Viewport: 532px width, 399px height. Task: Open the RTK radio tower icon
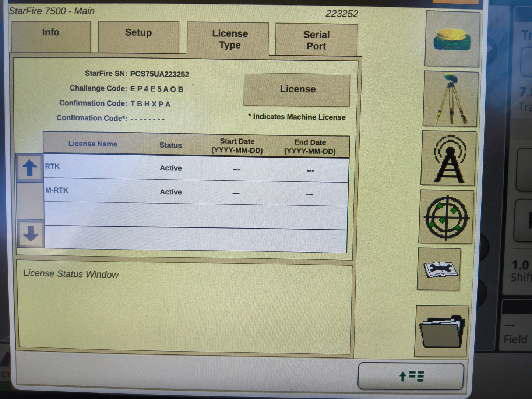click(448, 158)
